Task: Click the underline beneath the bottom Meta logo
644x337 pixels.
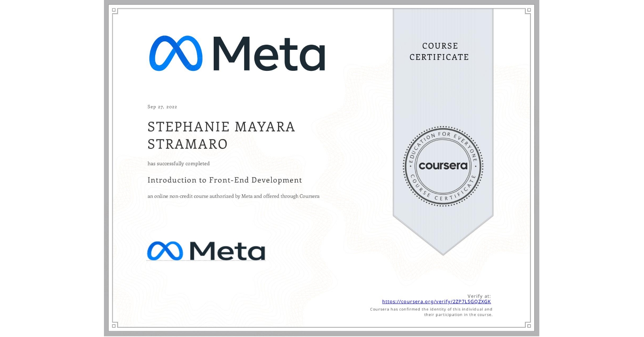Action: pyautogui.click(x=206, y=260)
